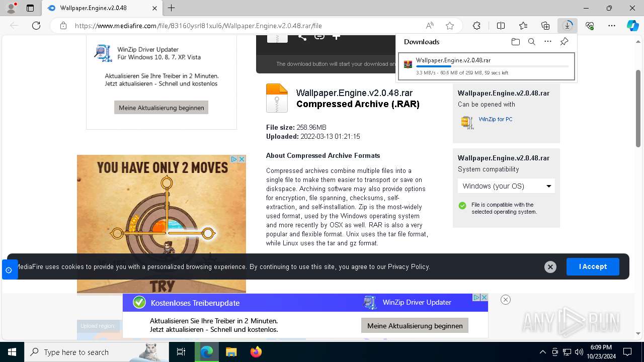The width and height of the screenshot is (644, 362).
Task: Launch the Copilot sidebar icon
Action: pyautogui.click(x=632, y=26)
